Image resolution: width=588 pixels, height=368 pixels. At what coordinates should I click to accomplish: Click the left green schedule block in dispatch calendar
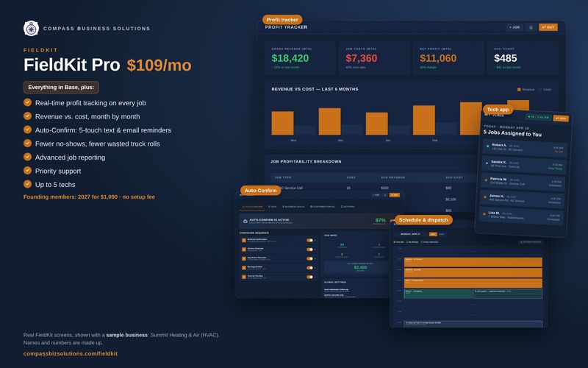[x=438, y=294]
